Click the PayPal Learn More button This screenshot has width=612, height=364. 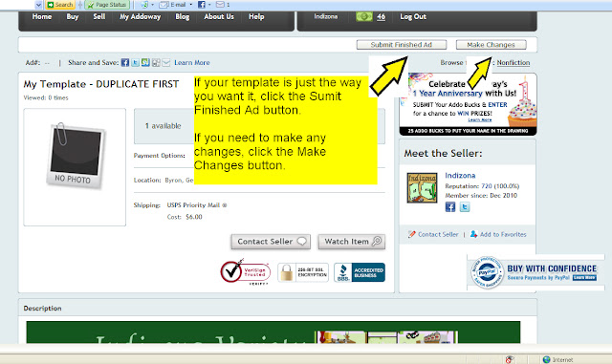(x=584, y=278)
